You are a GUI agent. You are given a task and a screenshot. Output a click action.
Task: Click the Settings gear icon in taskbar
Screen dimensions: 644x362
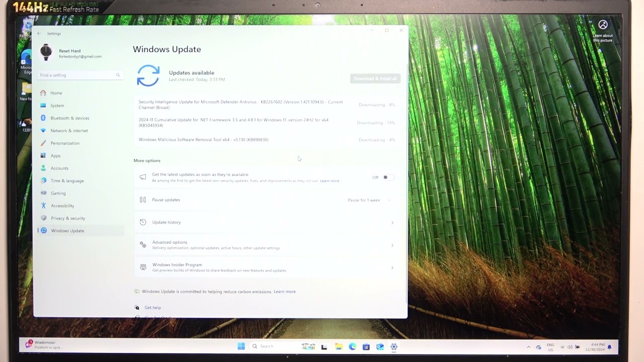coord(394,347)
